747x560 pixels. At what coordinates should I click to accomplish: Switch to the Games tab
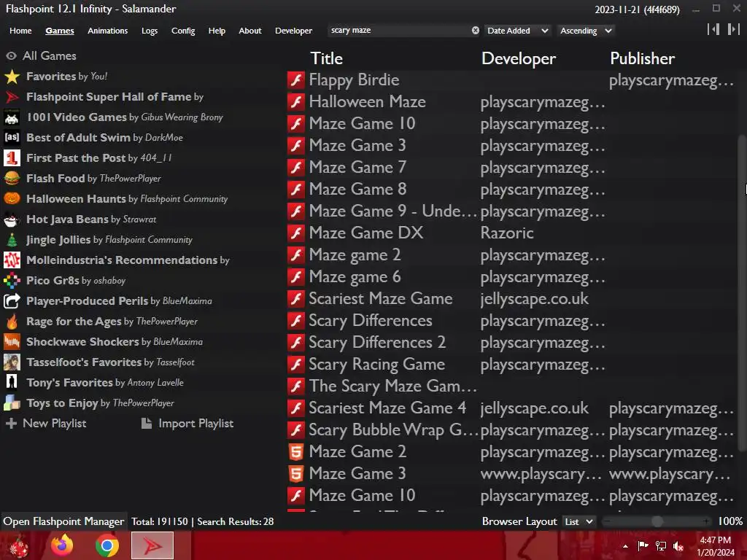(60, 31)
